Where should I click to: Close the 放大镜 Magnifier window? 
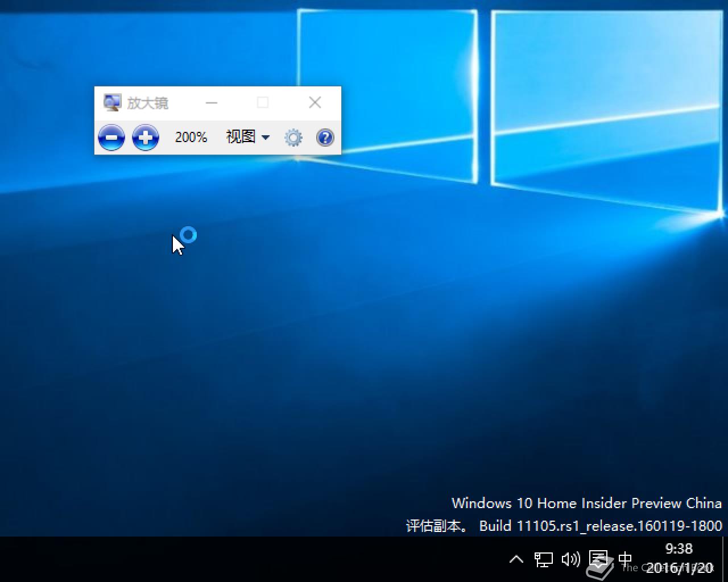pos(315,102)
